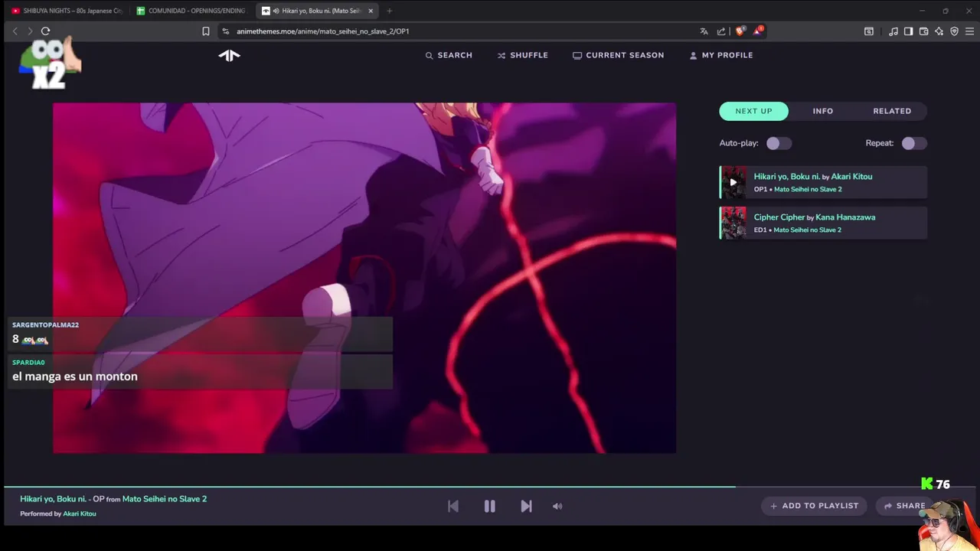
Task: Skip to the previous theme
Action: point(453,506)
